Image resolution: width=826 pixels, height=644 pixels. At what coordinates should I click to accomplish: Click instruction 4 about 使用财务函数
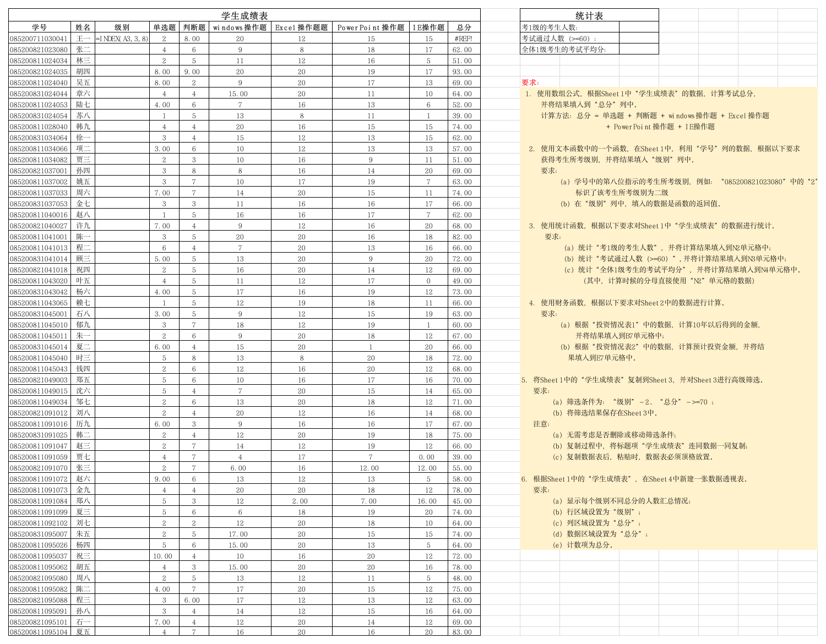[x=627, y=303]
